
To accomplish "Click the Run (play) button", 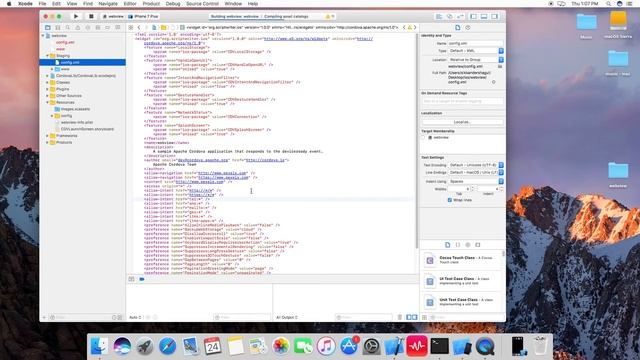I will click(76, 16).
